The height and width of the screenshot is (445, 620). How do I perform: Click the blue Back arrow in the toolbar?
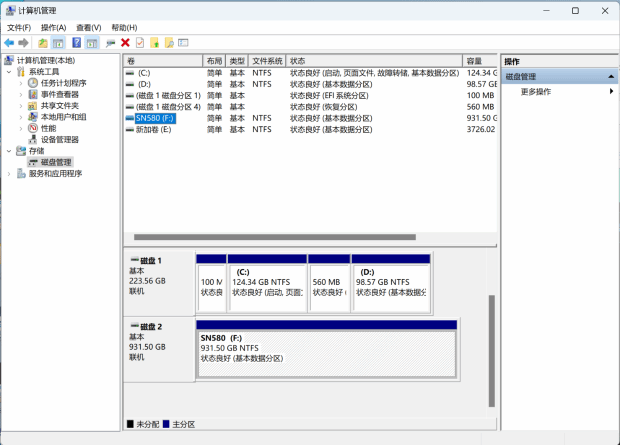coord(9,43)
